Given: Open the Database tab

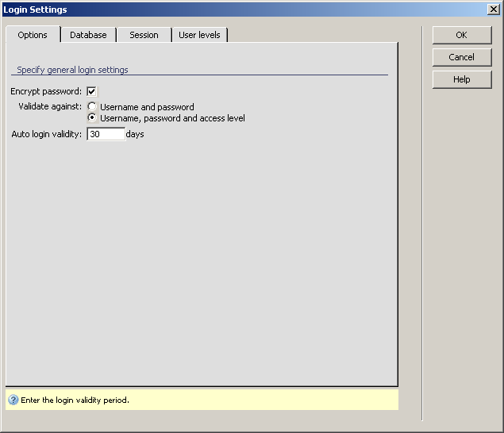Looking at the screenshot, I should tap(88, 35).
